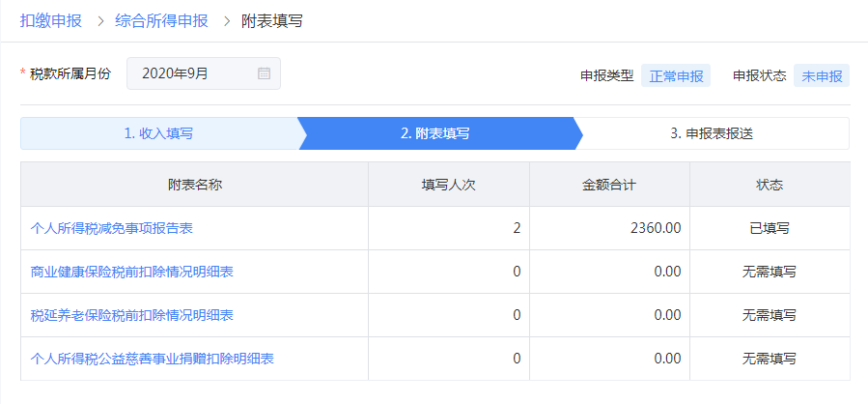Click the 正常申报 type tag
The image size is (868, 404).
pos(676,76)
